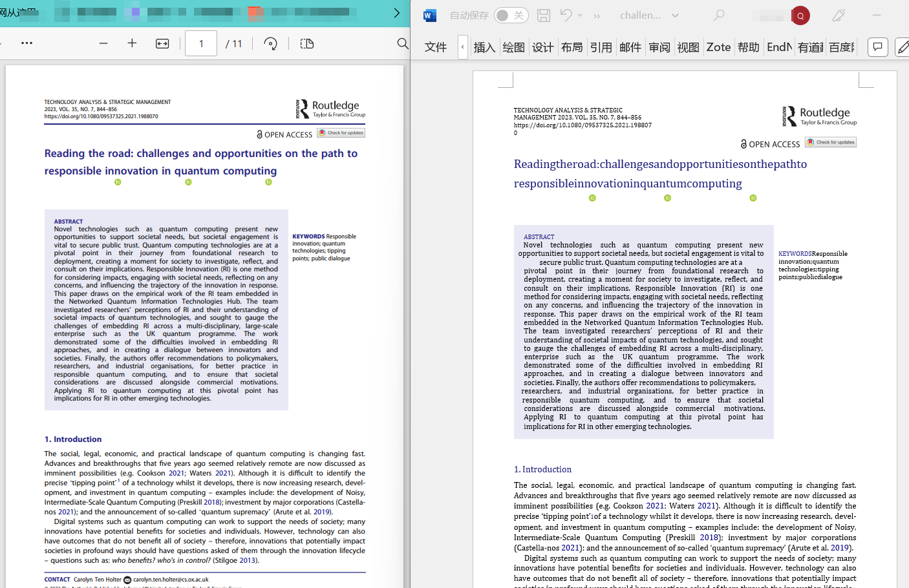Fit the PDF page to width

click(162, 43)
